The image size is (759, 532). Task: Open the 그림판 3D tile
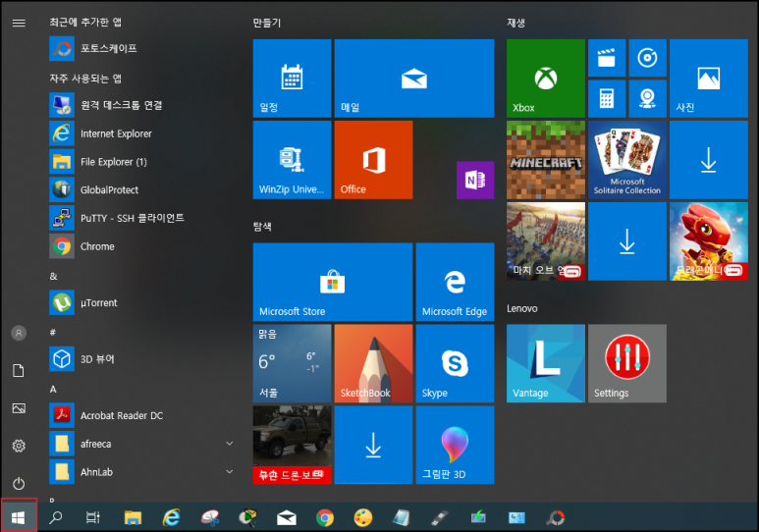click(455, 445)
